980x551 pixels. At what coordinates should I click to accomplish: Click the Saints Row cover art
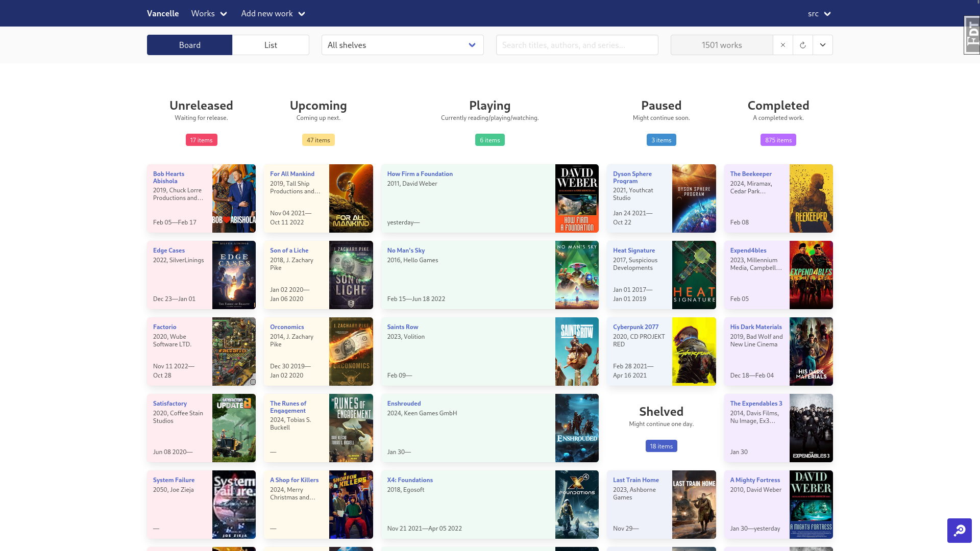click(x=577, y=352)
